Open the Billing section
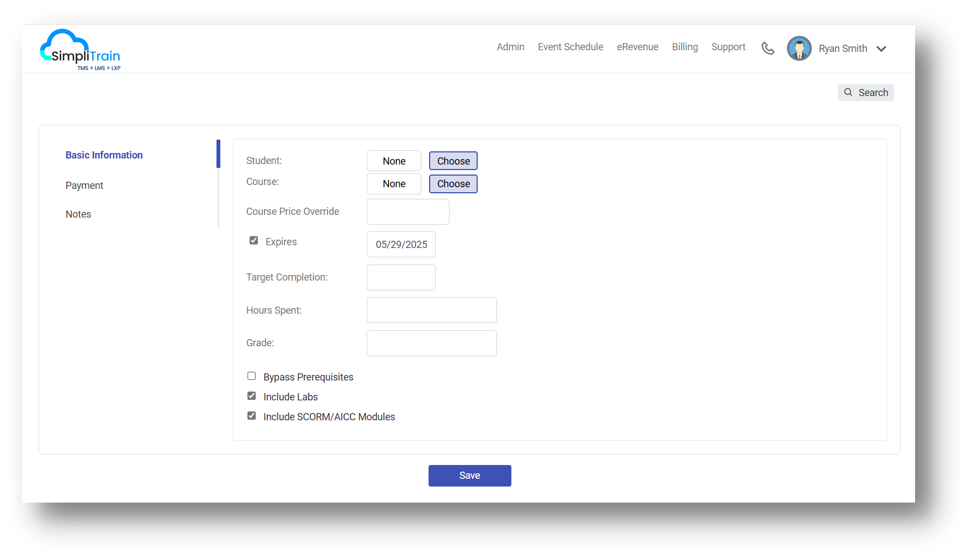Viewport: 967px width, 560px height. point(685,47)
